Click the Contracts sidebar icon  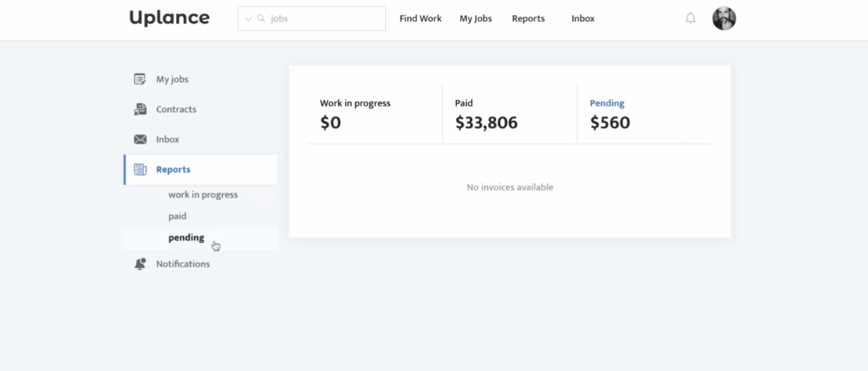[140, 110]
